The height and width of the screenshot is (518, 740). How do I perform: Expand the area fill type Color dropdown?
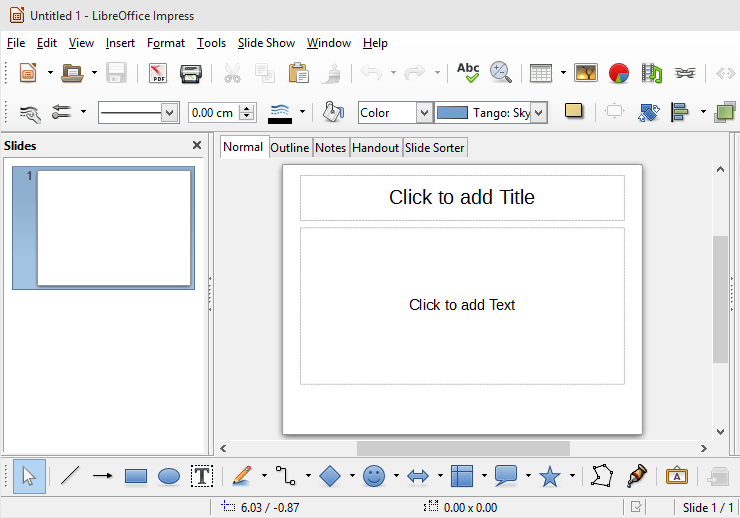tap(423, 113)
